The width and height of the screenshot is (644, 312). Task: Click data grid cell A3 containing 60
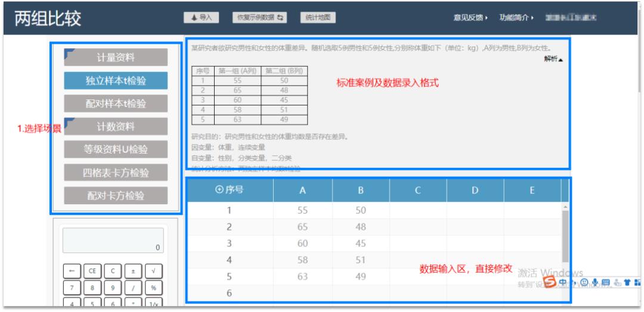[x=303, y=244]
